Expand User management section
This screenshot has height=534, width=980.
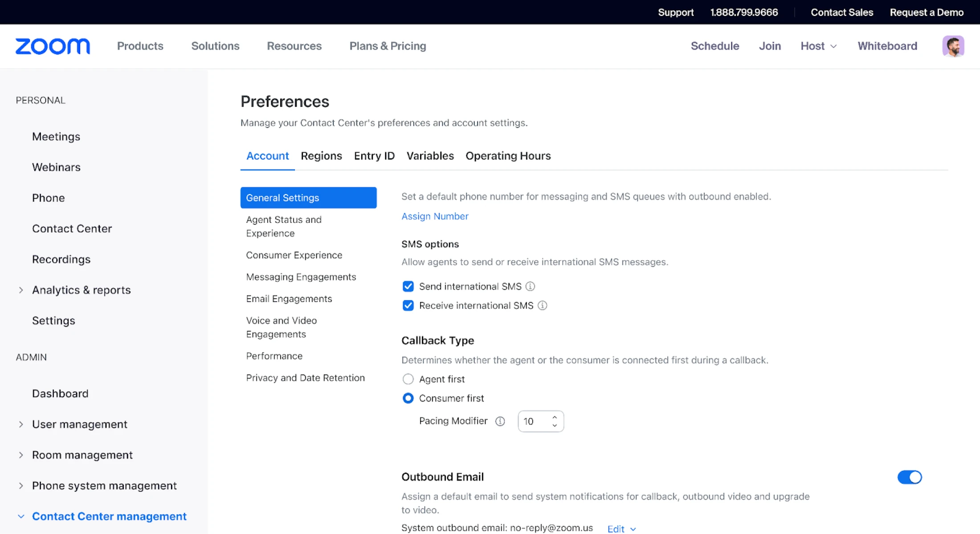tap(21, 424)
